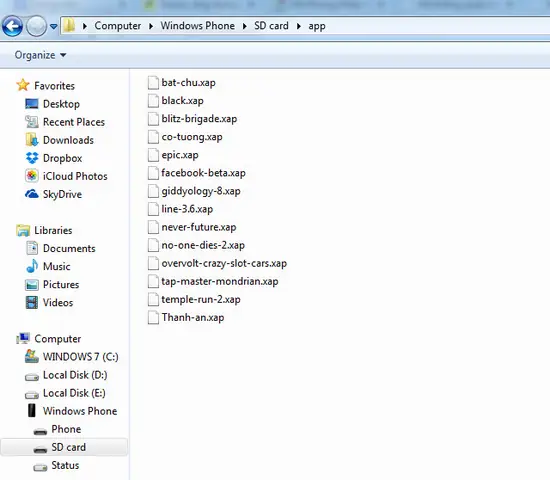The height and width of the screenshot is (480, 550).
Task: Select Favorites in navigation pane
Action: tap(54, 86)
